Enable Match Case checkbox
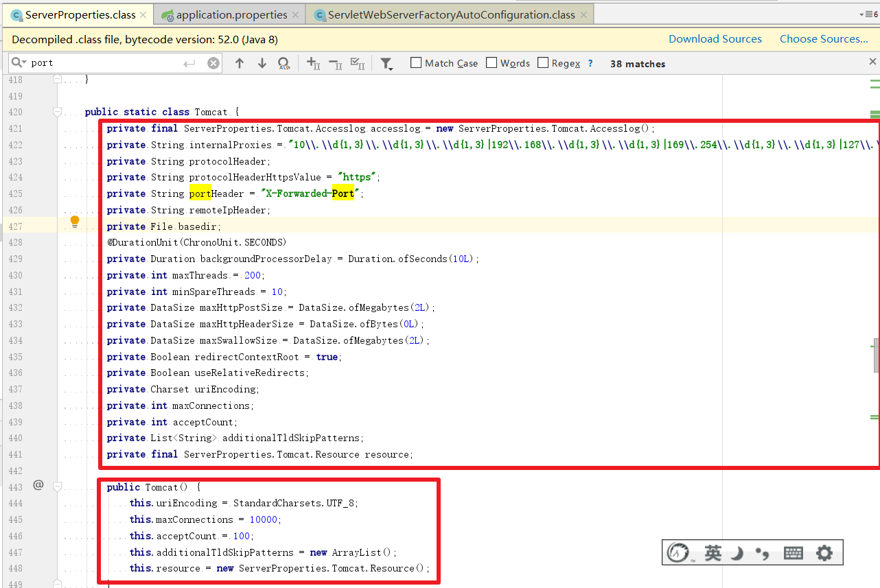Viewport: 880px width, 588px height. [x=416, y=62]
